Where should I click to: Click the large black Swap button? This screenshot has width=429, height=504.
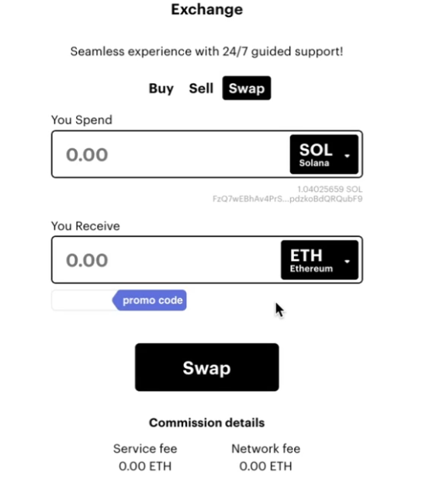tap(207, 367)
